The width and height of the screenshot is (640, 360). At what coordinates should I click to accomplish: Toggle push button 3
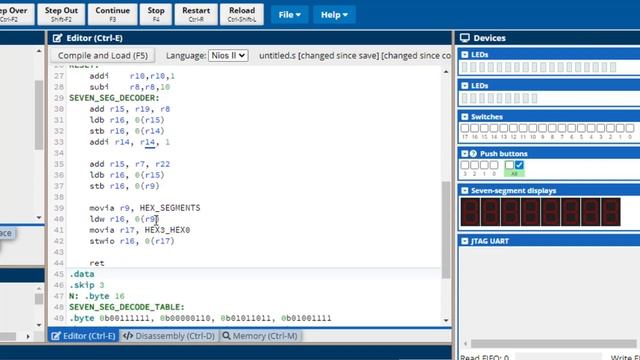pyautogui.click(x=465, y=165)
